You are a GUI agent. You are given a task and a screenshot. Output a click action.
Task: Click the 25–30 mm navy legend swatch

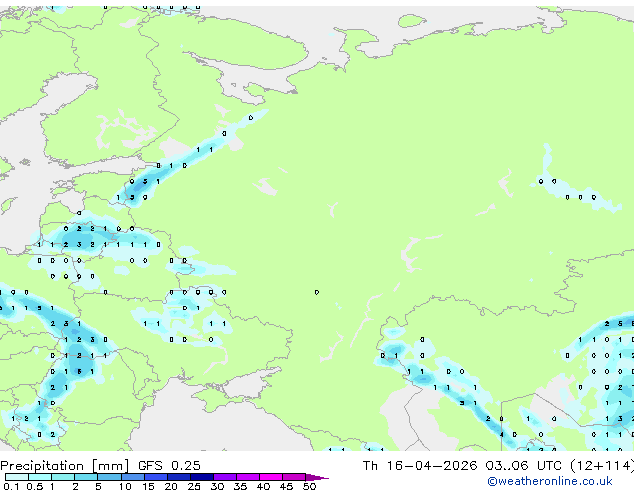point(202,477)
